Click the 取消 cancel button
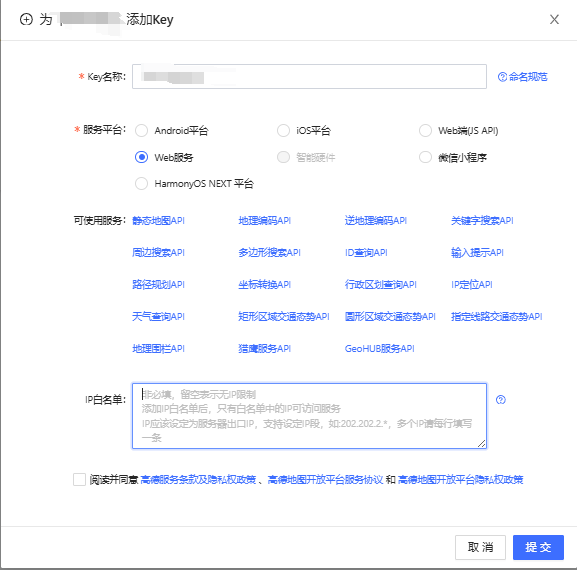 click(480, 547)
